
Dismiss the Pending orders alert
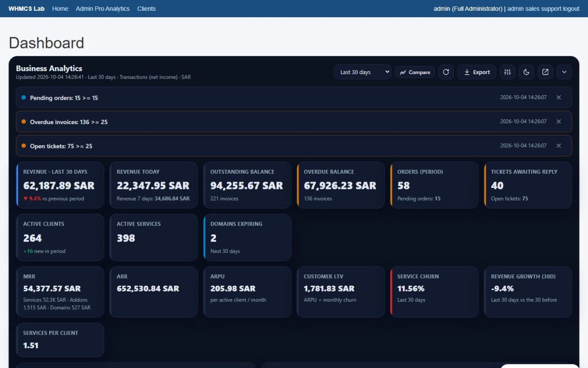[559, 98]
